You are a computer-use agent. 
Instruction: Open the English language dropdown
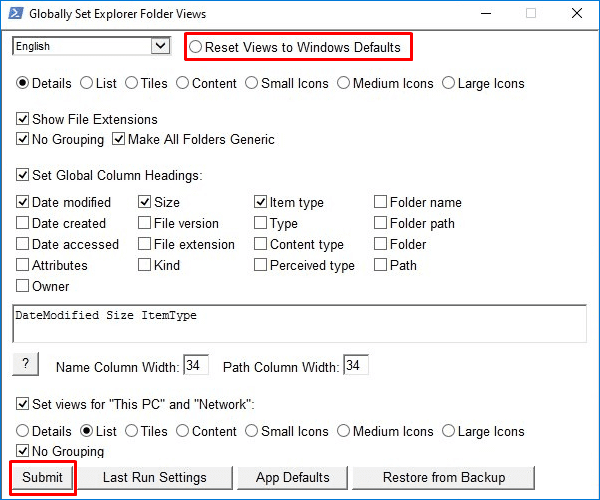160,46
